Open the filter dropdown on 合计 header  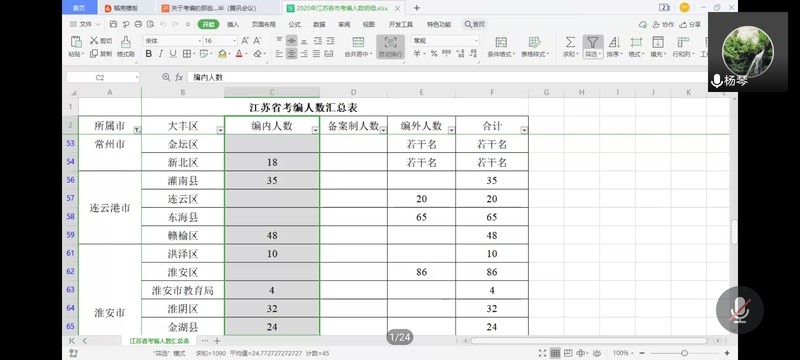[x=524, y=131]
